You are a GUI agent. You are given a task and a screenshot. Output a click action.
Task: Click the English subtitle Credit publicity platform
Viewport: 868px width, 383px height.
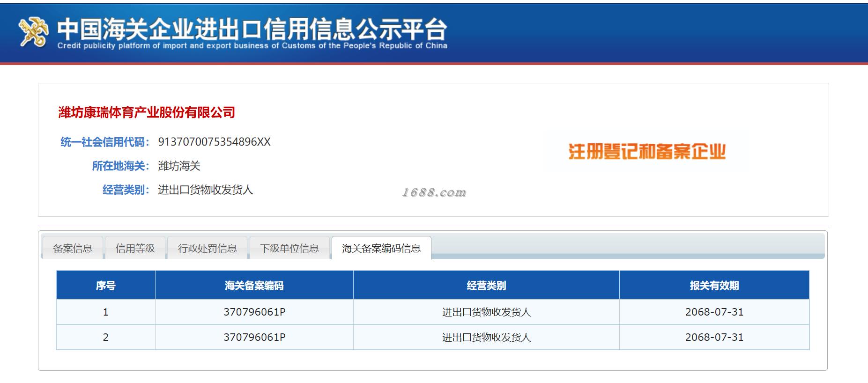(x=252, y=46)
